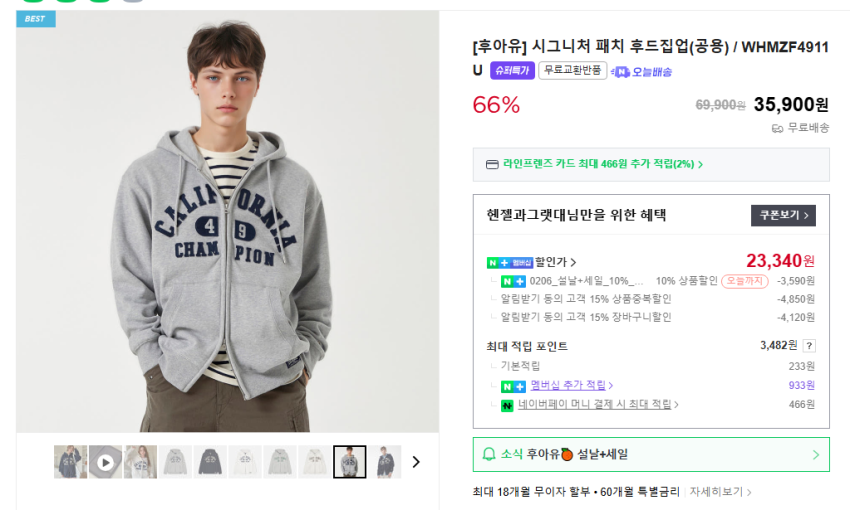Viewport: 850px width, 510px height.
Task: Select the first navy hoodie model thumbnail
Action: tap(70, 462)
